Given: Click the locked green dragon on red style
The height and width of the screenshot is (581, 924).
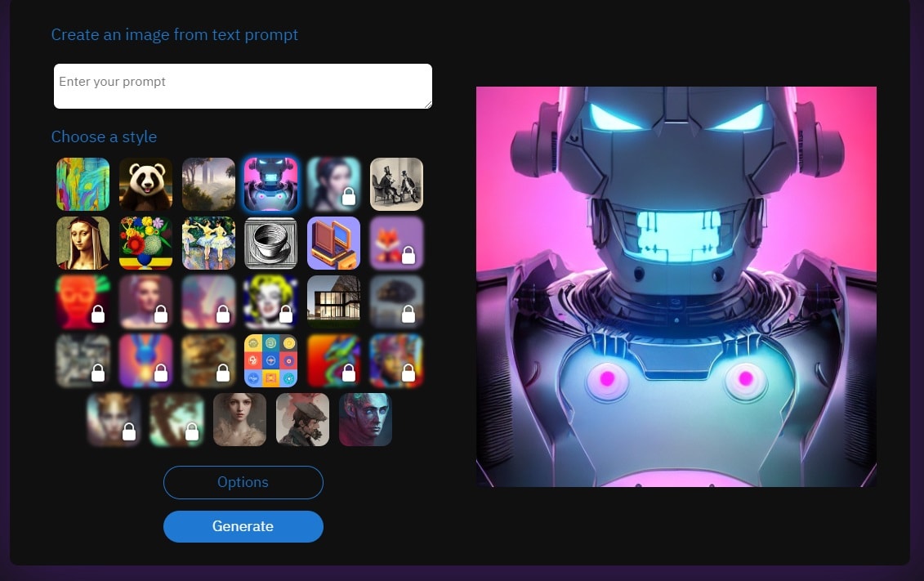Looking at the screenshot, I should click(333, 360).
